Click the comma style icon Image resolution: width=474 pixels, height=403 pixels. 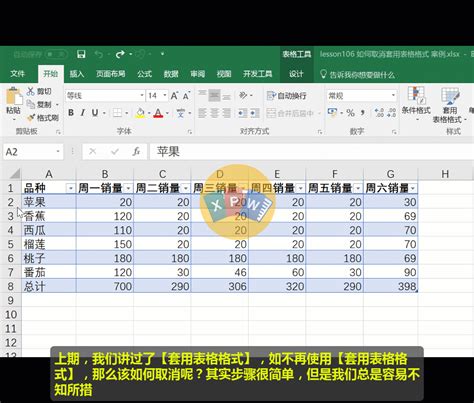pyautogui.click(x=363, y=113)
